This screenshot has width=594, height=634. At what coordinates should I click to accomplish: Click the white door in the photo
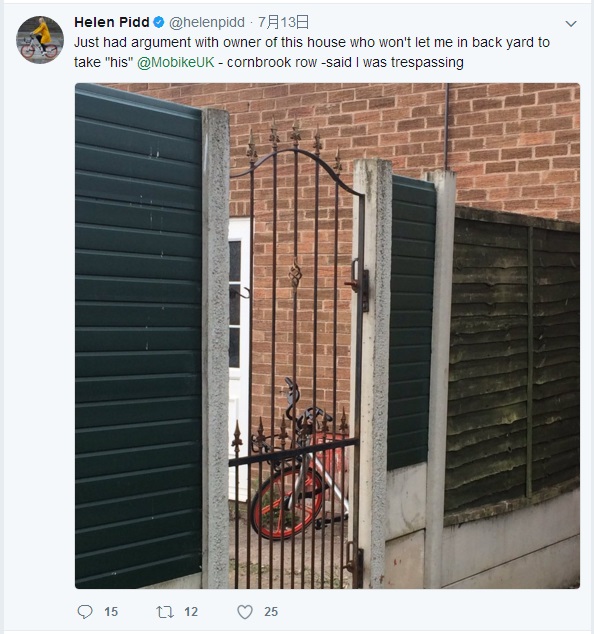point(240,360)
